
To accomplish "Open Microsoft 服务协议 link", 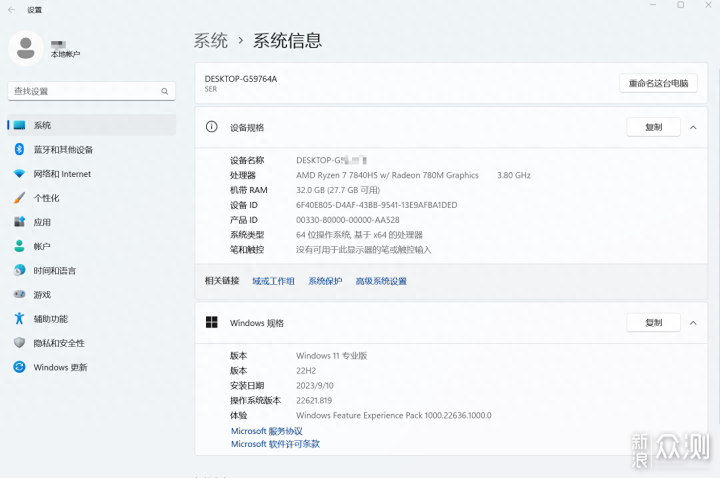I will pyautogui.click(x=266, y=431).
